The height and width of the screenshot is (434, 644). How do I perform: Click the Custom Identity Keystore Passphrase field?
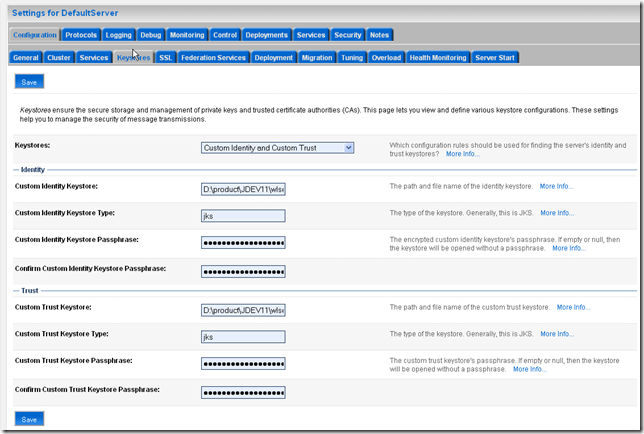point(243,242)
